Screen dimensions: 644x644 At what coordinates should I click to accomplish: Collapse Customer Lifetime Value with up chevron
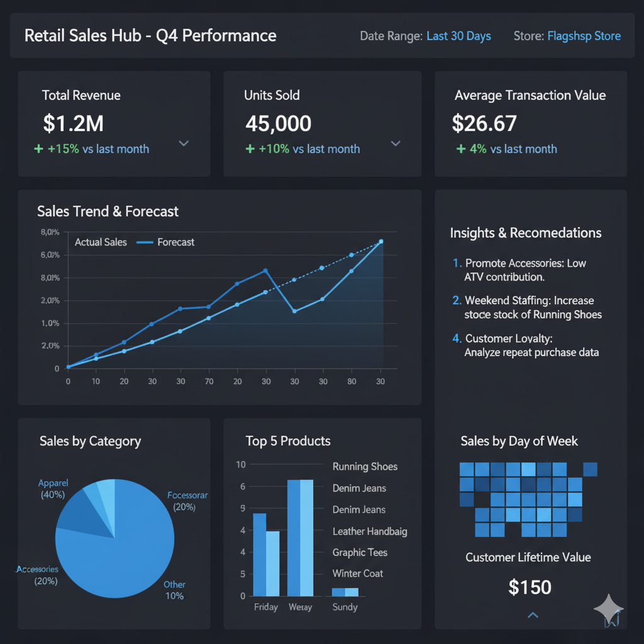coord(533,615)
